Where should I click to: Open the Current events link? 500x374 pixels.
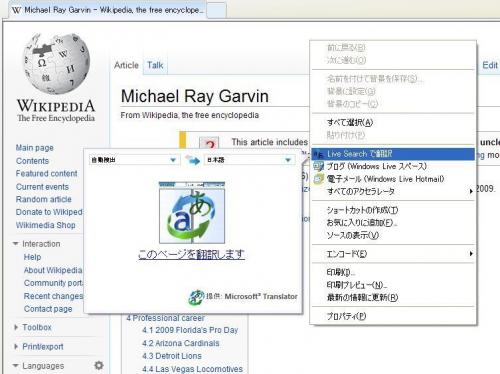(42, 187)
